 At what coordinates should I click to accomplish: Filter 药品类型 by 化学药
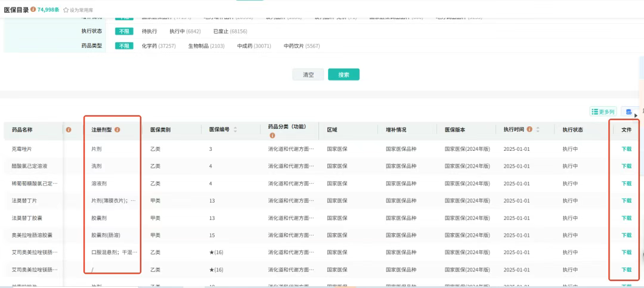[158, 46]
